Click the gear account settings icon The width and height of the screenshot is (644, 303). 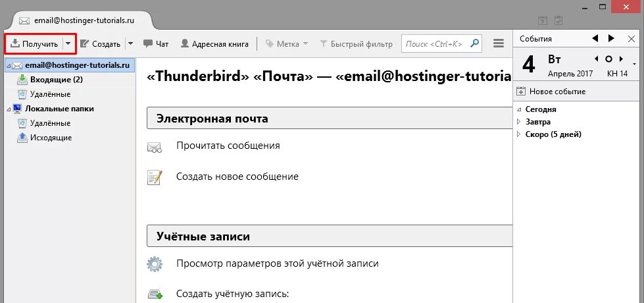click(155, 264)
